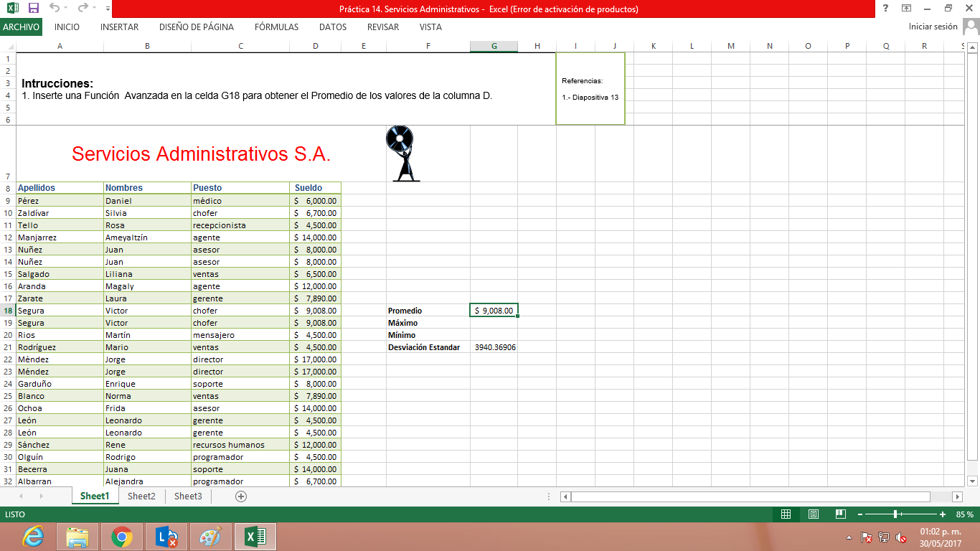
Task: Open the DISEÑO DE PÁGINA tab
Action: (197, 27)
